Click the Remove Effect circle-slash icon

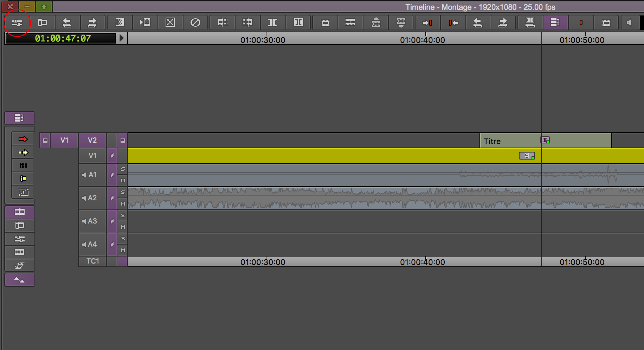pos(195,23)
